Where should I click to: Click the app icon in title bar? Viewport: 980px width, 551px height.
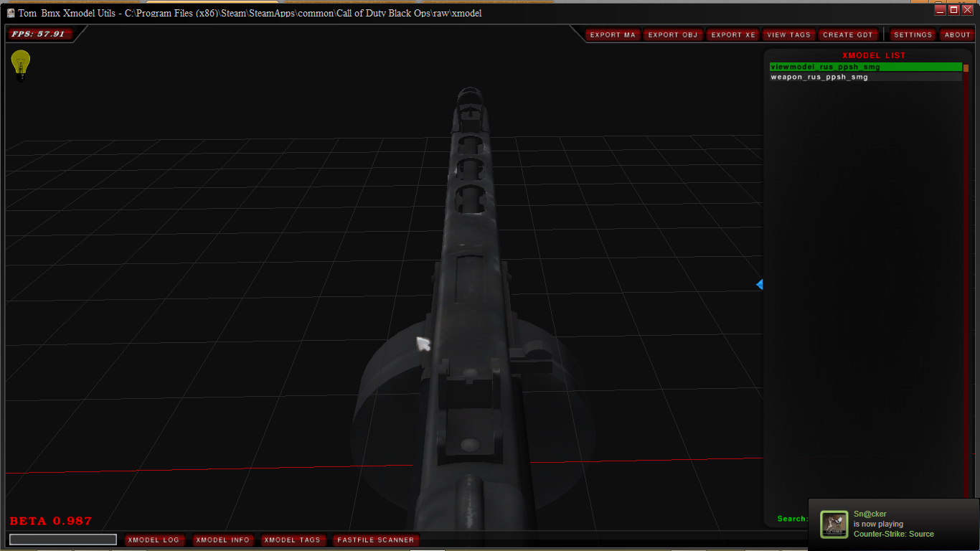click(11, 13)
